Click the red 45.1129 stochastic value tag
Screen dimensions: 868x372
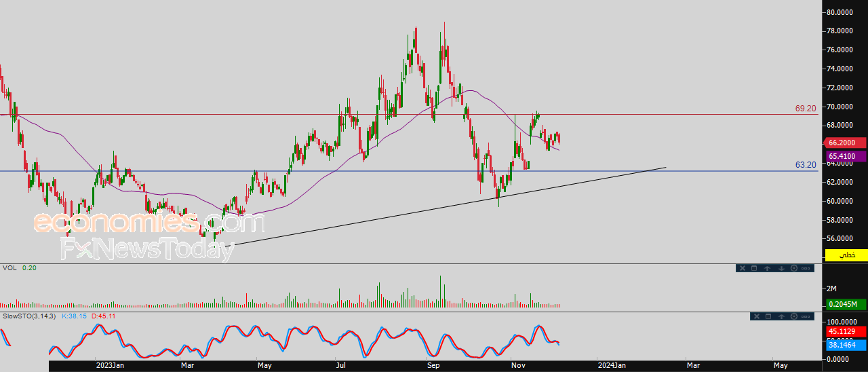pyautogui.click(x=846, y=331)
